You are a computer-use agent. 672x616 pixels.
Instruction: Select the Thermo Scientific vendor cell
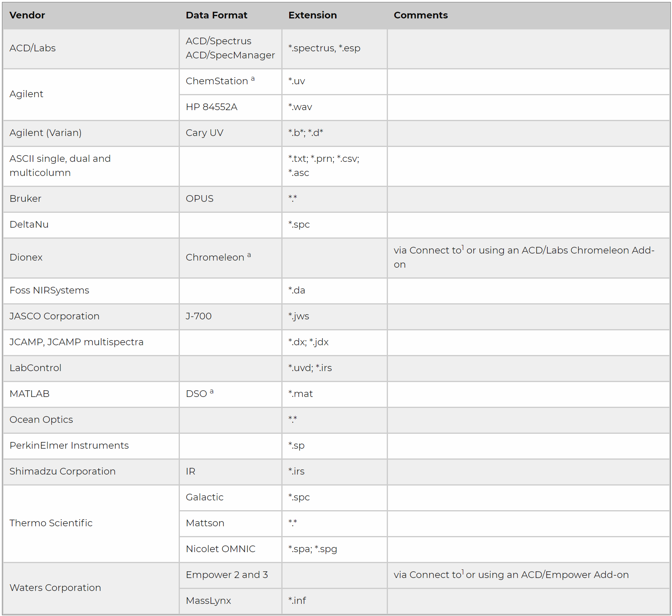tap(51, 523)
